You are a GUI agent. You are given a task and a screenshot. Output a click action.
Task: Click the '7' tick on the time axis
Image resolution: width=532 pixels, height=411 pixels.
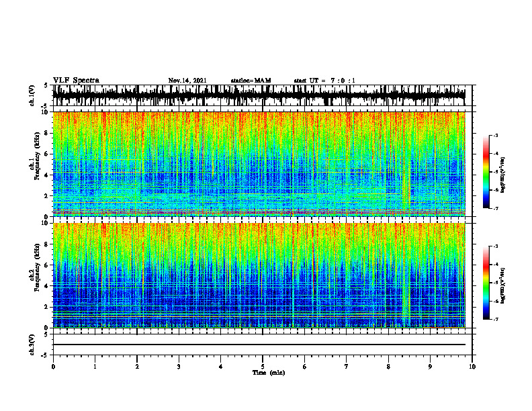pos(347,367)
